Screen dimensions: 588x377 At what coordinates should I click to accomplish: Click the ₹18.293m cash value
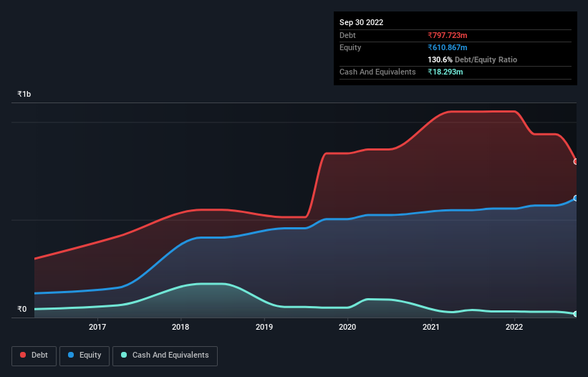(x=445, y=72)
